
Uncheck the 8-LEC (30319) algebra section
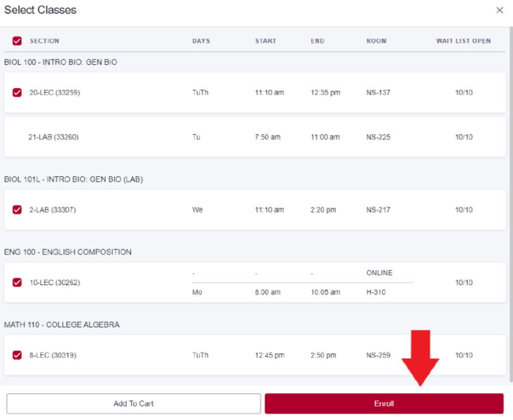pos(17,355)
